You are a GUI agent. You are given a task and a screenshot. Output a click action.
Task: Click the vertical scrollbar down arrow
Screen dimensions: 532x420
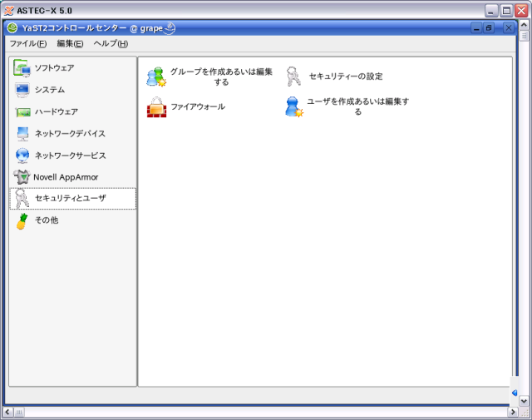tap(524, 401)
